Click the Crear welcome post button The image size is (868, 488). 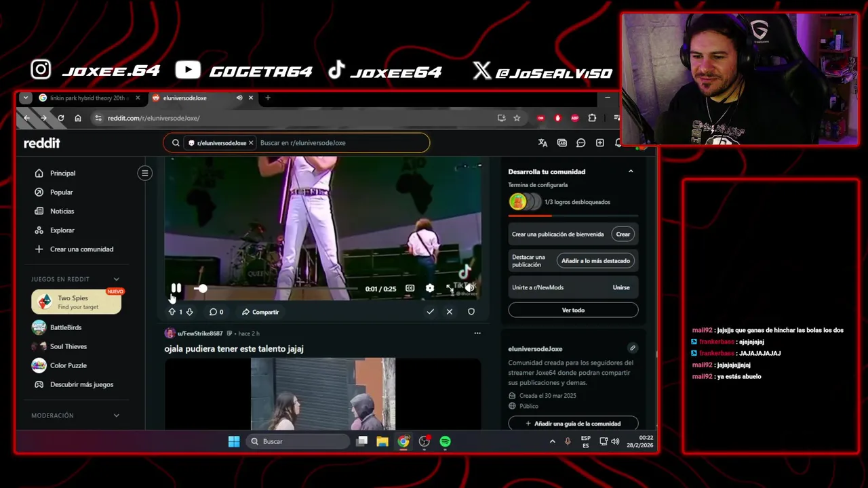click(623, 234)
